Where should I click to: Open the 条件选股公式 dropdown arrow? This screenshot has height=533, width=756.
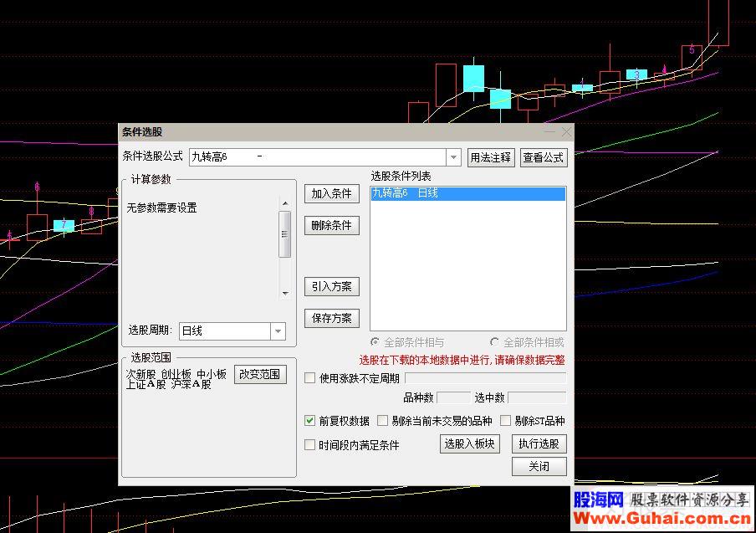[x=454, y=157]
